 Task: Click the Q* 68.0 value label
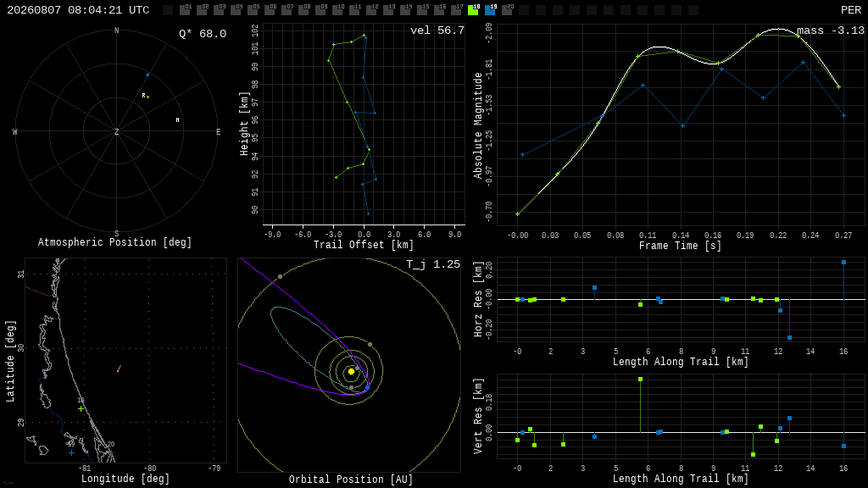[203, 34]
